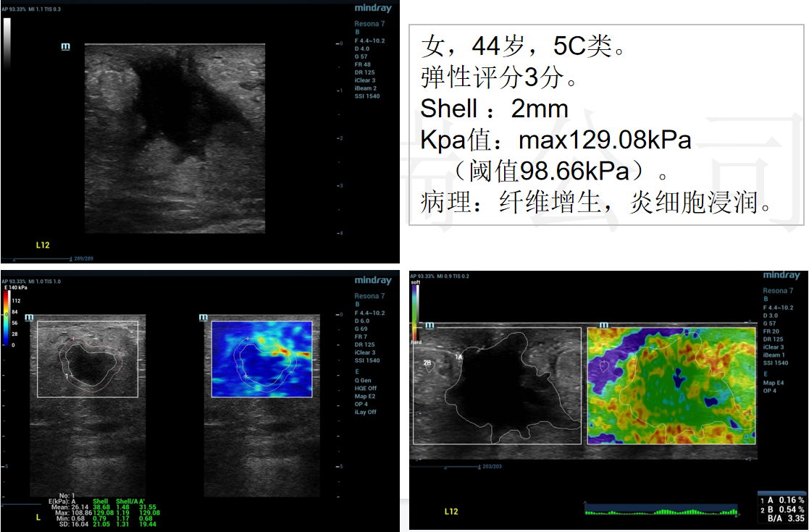Click the Max 129.08 Shell value
The width and height of the screenshot is (809, 532).
100,512
